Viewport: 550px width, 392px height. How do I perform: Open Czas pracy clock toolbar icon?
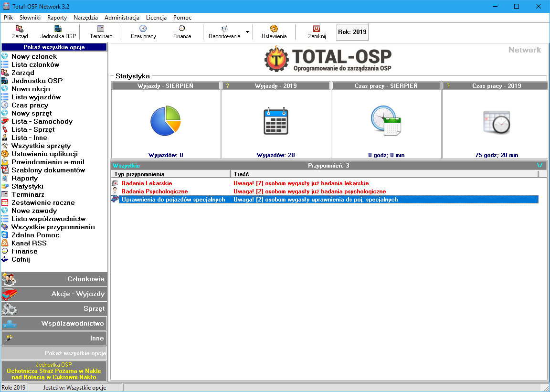143,32
